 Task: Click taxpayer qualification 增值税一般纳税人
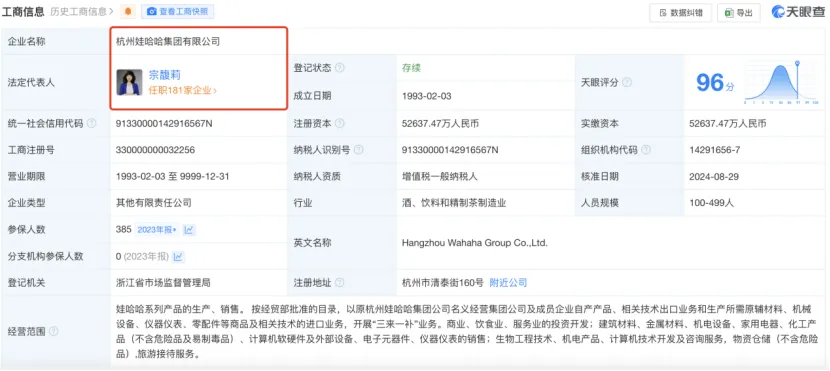point(440,176)
